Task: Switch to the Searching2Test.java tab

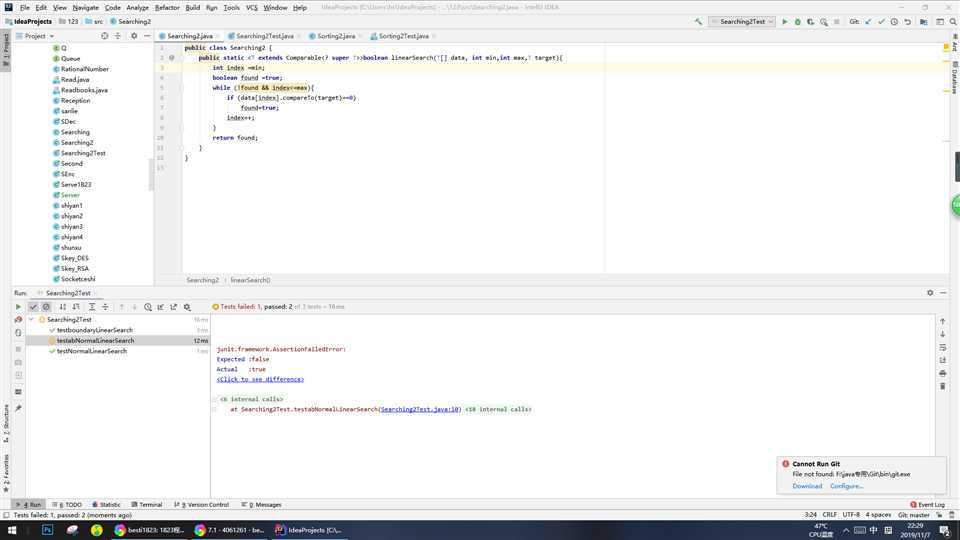Action: (x=264, y=36)
